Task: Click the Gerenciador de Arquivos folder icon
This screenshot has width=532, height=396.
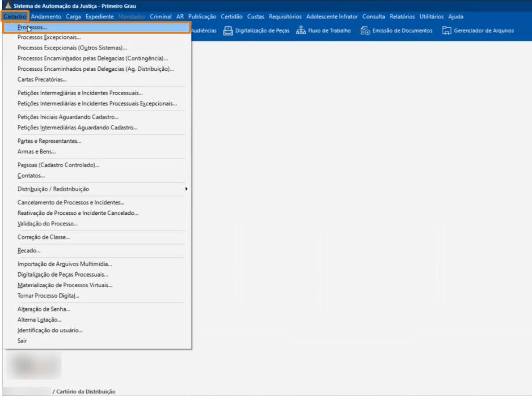Action: pos(447,30)
